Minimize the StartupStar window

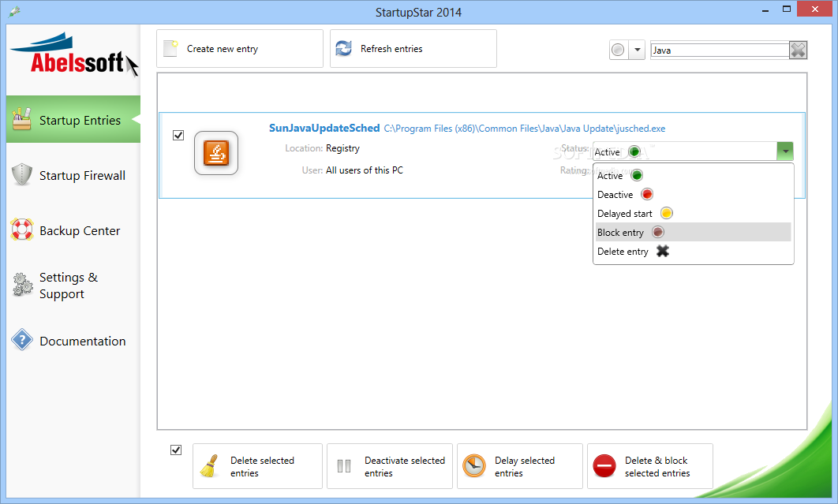(765, 9)
